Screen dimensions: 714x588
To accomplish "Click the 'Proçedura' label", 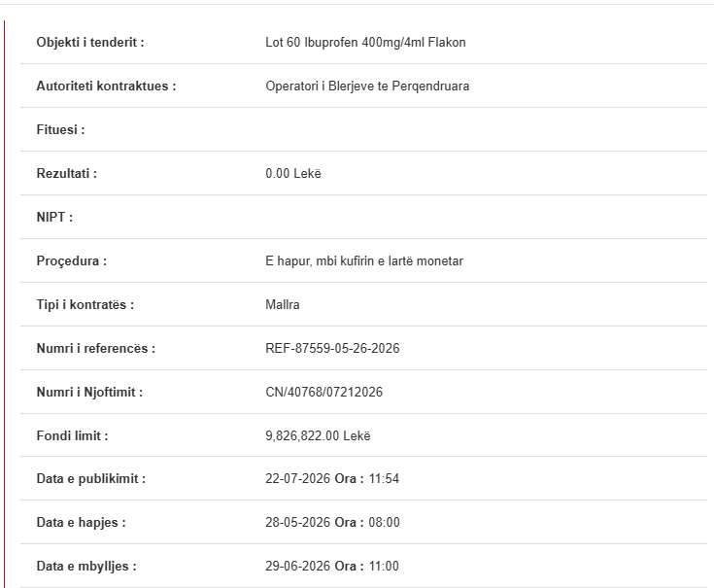I will [x=72, y=261].
